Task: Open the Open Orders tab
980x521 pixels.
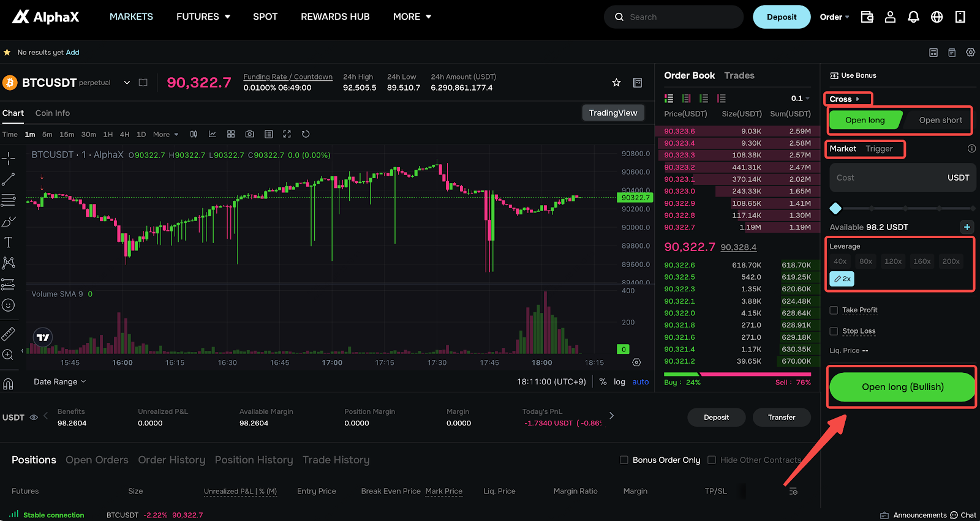Action: coord(97,460)
